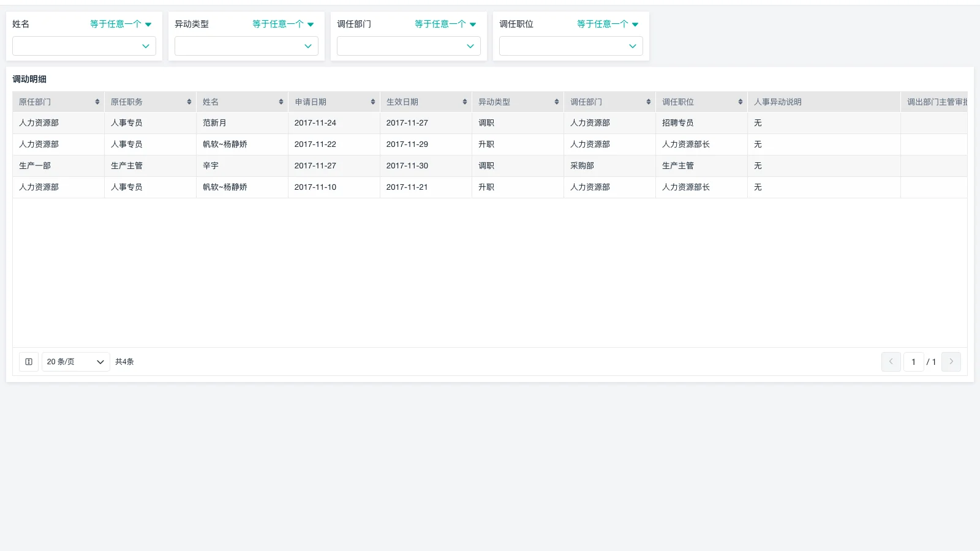The width and height of the screenshot is (980, 551).
Task: Sort the 原任部门 column
Action: point(97,102)
